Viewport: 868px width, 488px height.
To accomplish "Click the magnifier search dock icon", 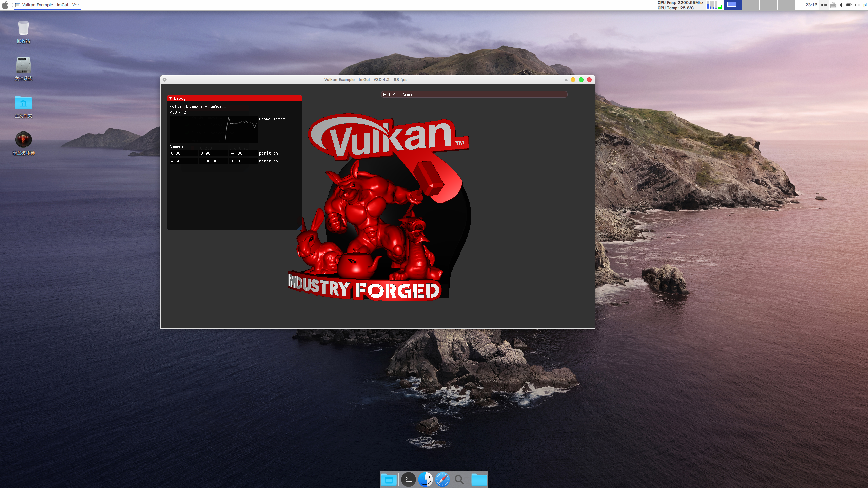I will (x=459, y=480).
